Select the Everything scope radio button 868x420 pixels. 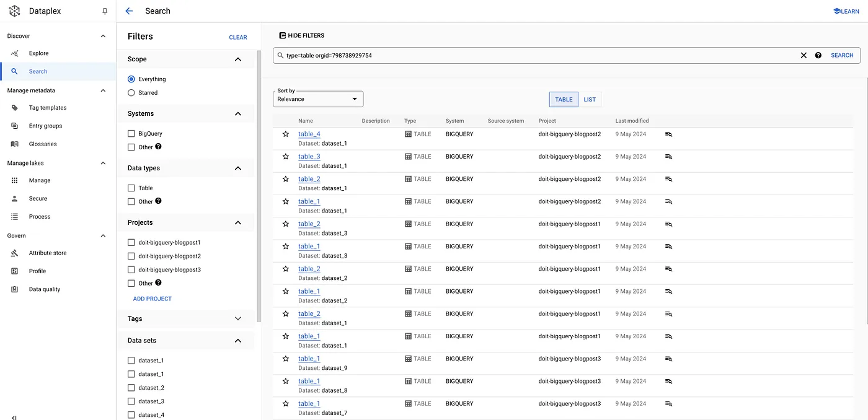coord(131,79)
